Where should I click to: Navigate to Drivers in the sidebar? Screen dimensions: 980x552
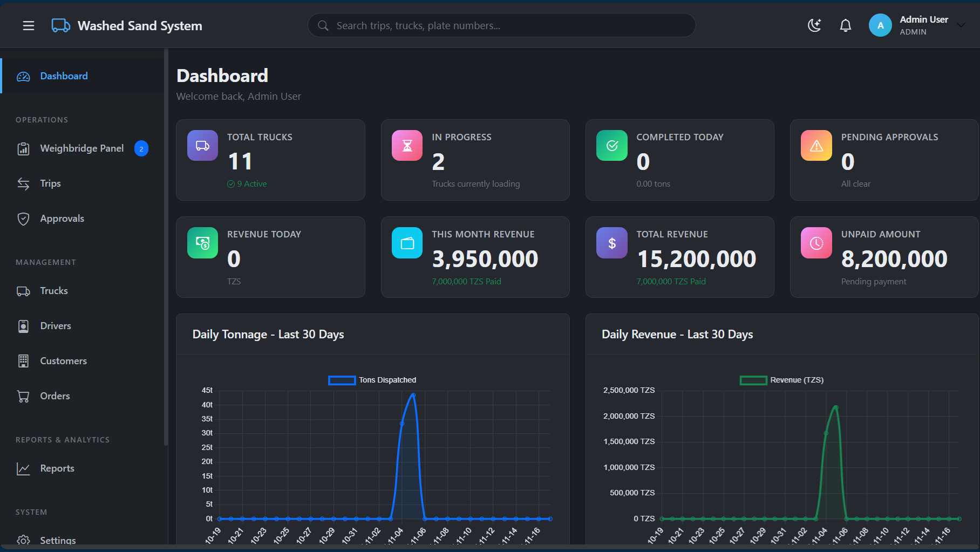[x=56, y=326]
